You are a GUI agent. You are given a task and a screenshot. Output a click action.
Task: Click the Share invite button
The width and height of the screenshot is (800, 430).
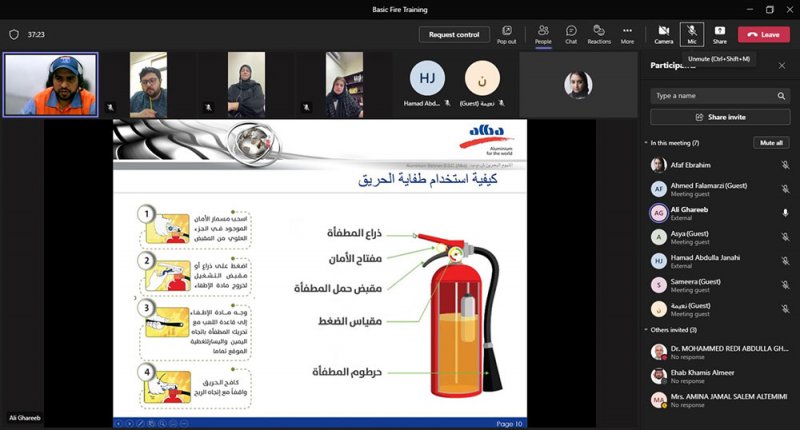point(720,117)
